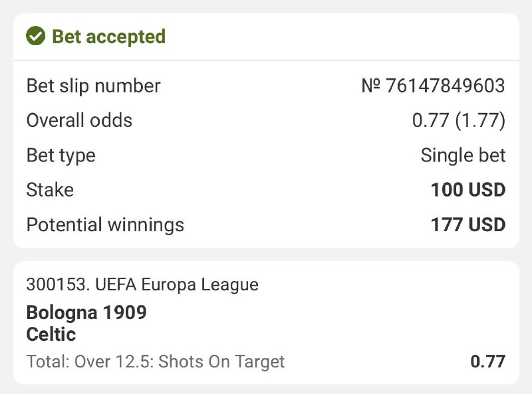Click the Overall odds label
The image size is (532, 394).
pyautogui.click(x=79, y=120)
